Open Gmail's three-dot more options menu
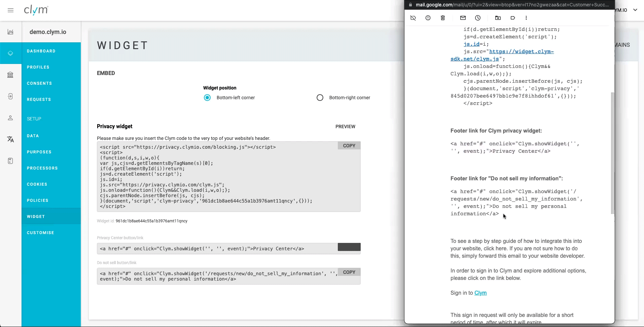 click(x=526, y=18)
